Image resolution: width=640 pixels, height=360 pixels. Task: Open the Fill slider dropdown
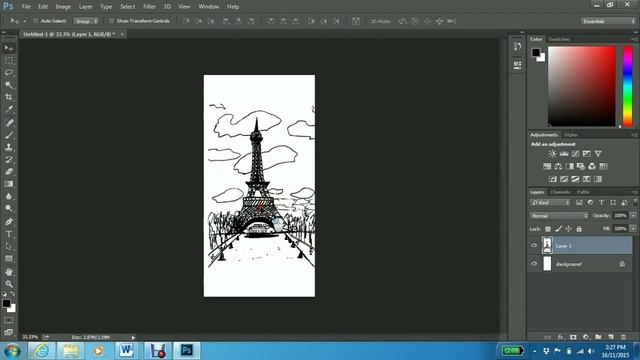(x=633, y=229)
